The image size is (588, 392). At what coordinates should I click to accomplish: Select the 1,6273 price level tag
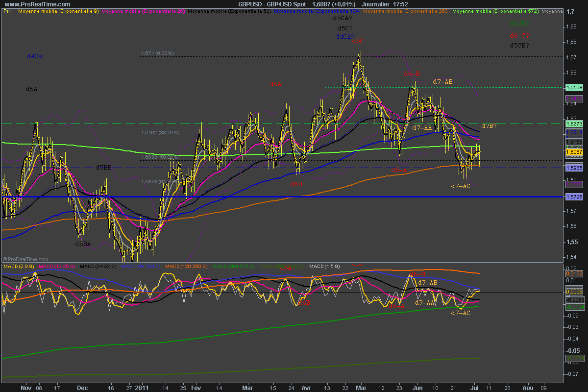574,124
